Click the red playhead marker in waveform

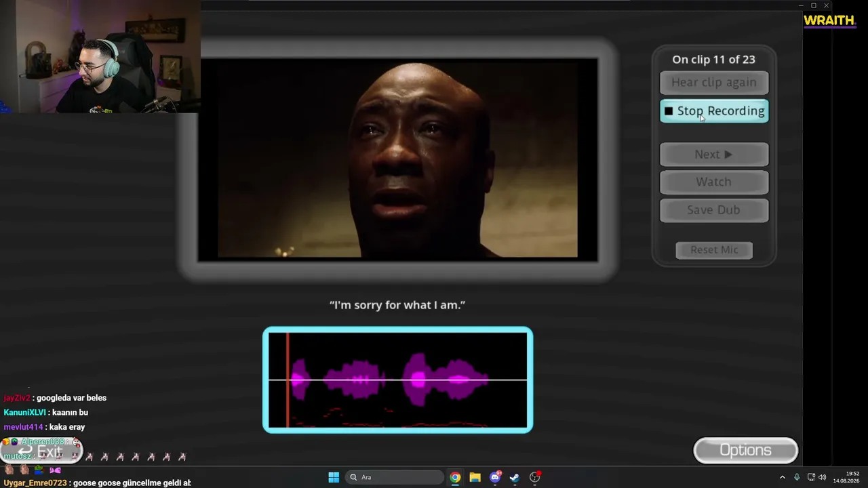(x=288, y=380)
